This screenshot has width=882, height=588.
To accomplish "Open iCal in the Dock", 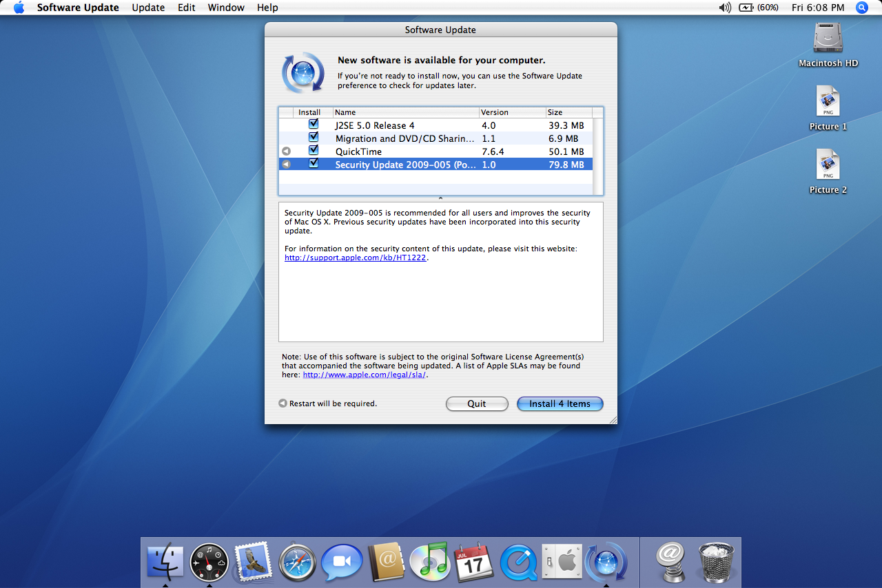I will (x=474, y=563).
